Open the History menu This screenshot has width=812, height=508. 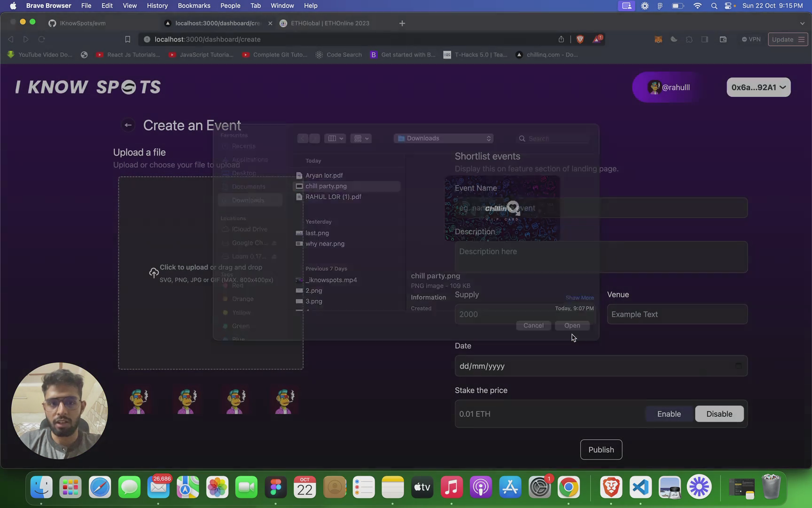coord(157,6)
